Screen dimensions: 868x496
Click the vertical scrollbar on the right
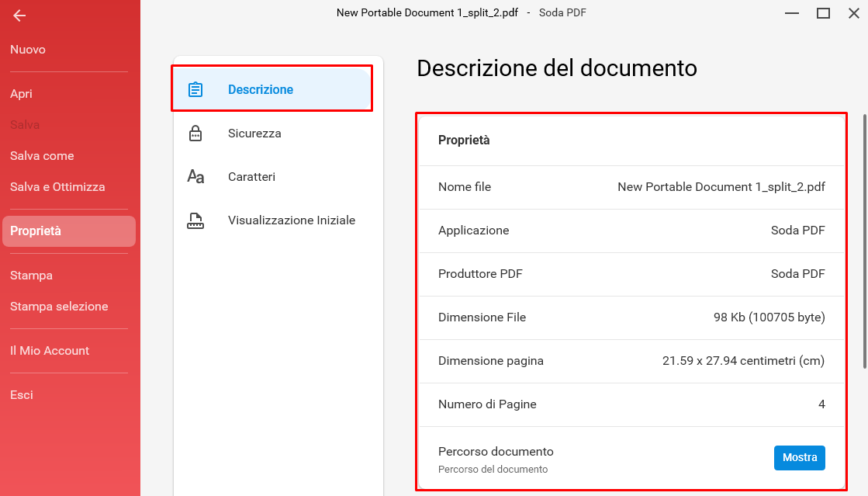tap(865, 241)
